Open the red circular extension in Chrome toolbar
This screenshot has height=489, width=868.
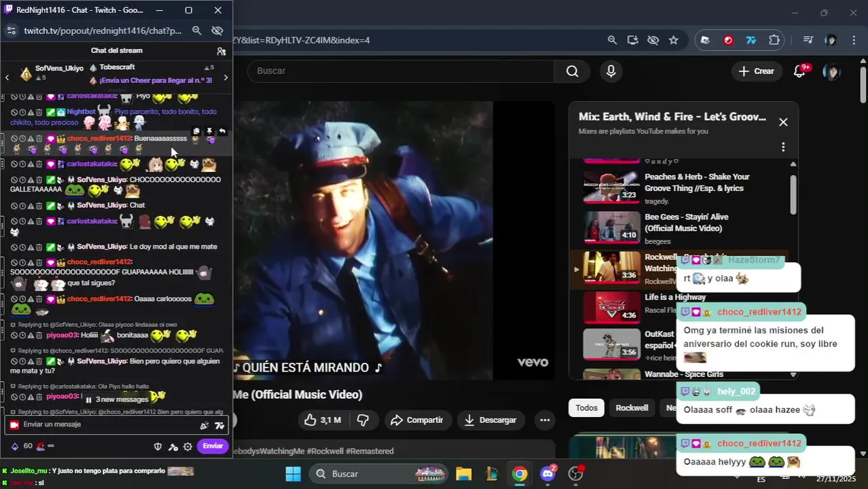click(728, 40)
